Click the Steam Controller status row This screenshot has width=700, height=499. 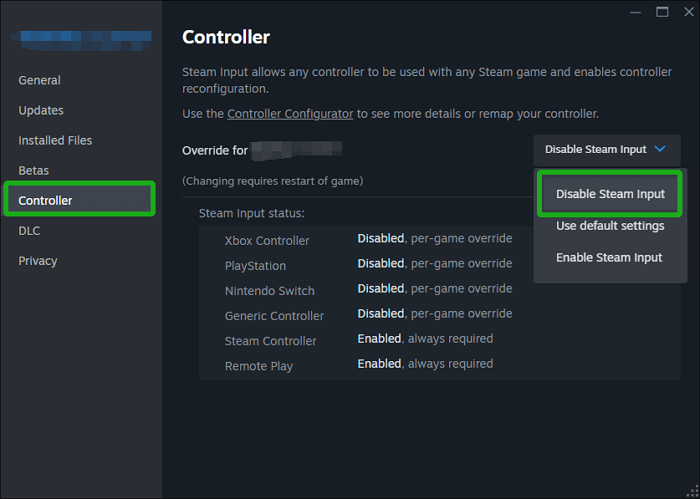358,340
